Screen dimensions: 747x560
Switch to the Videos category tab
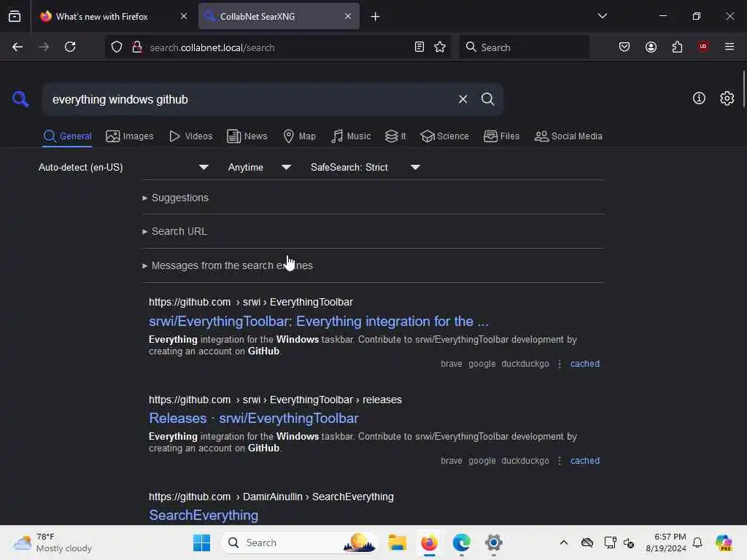191,136
